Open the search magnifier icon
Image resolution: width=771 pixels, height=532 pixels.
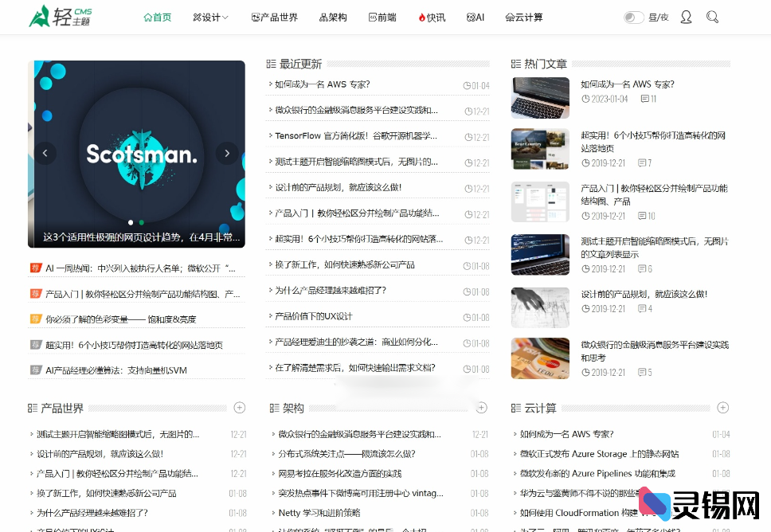(x=711, y=16)
